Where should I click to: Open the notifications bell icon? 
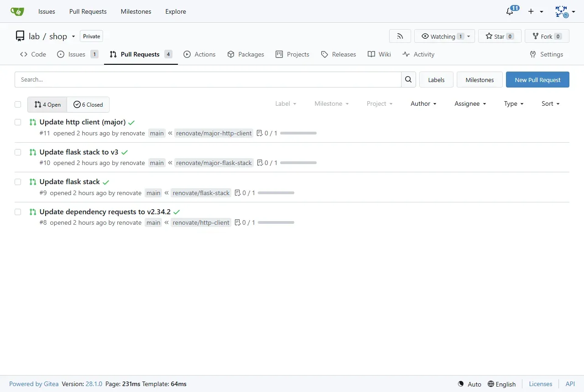(510, 11)
